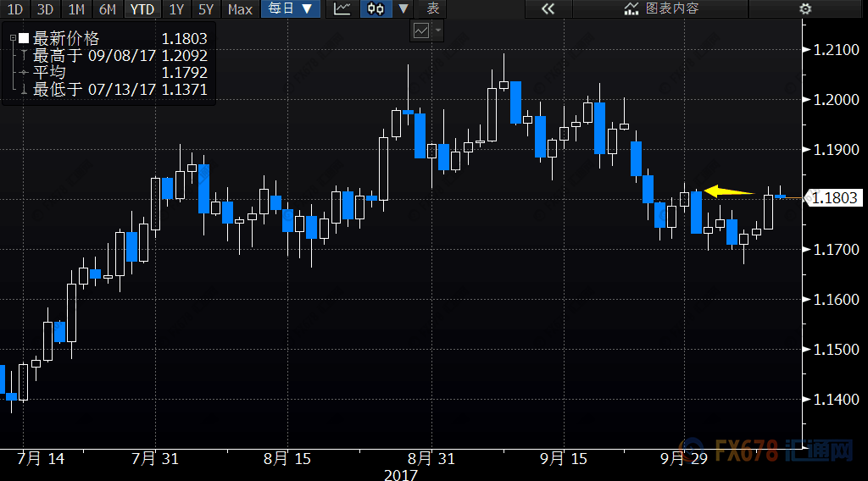Image resolution: width=868 pixels, height=481 pixels.
Task: Click the 1.1400 axis label
Action: (x=836, y=399)
